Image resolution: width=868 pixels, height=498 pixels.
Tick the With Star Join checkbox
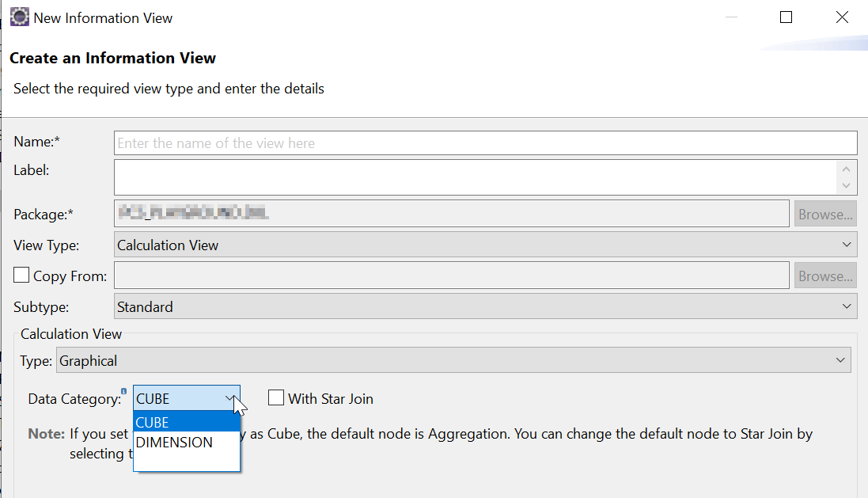tap(276, 398)
